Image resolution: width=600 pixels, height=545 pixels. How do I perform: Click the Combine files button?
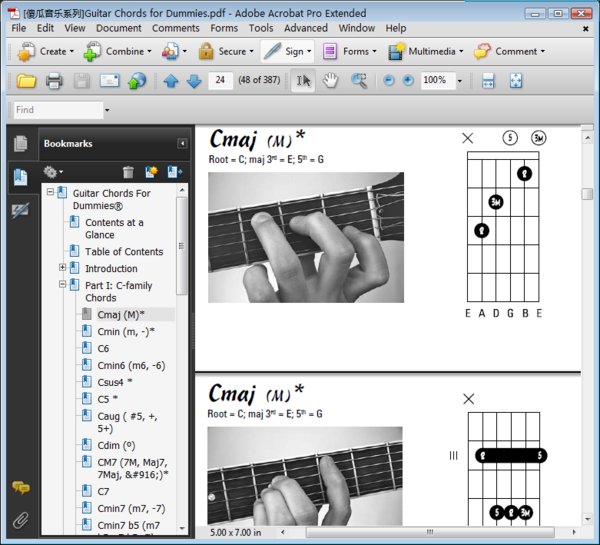(x=117, y=51)
